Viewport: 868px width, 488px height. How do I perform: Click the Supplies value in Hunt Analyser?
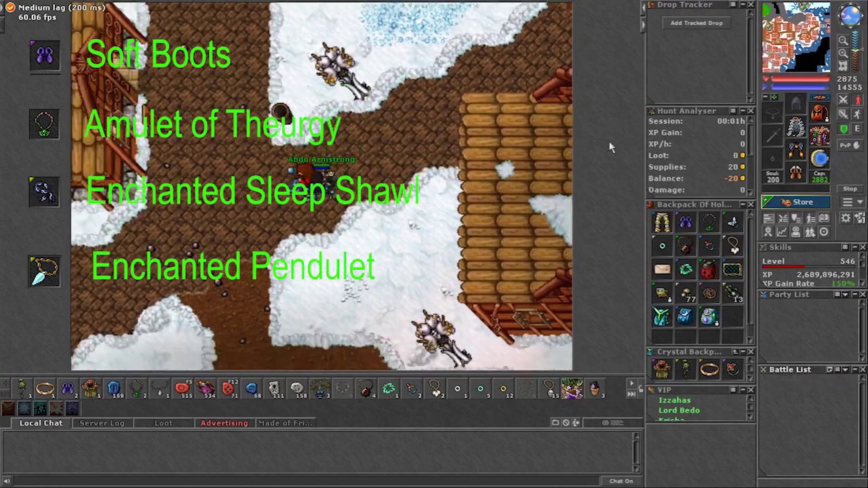(x=733, y=167)
